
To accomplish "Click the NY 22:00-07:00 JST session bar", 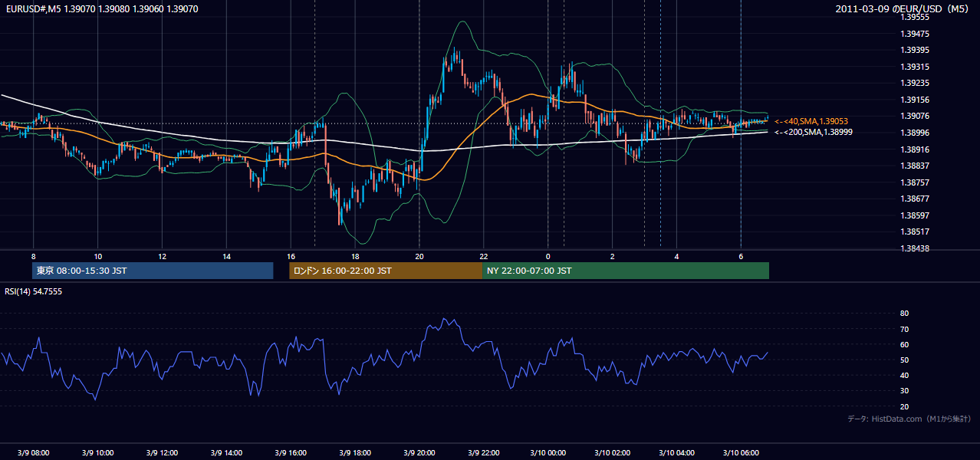I will [x=626, y=271].
